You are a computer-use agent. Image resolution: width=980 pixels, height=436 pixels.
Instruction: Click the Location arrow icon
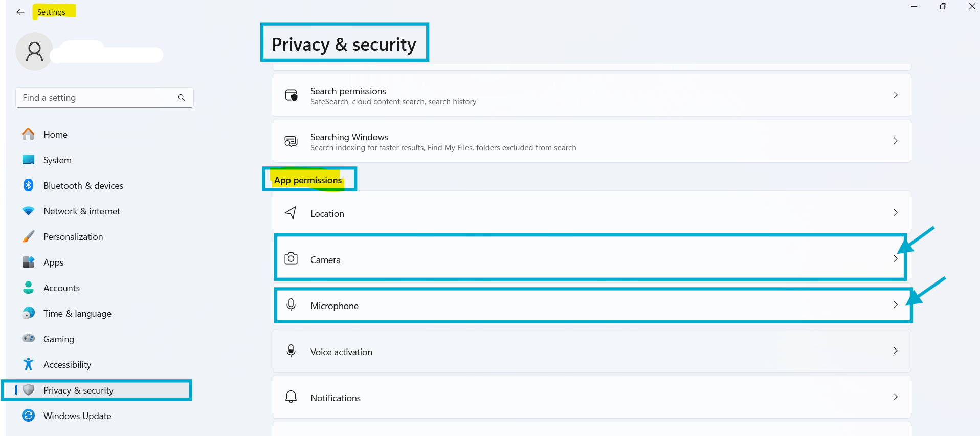[291, 212]
